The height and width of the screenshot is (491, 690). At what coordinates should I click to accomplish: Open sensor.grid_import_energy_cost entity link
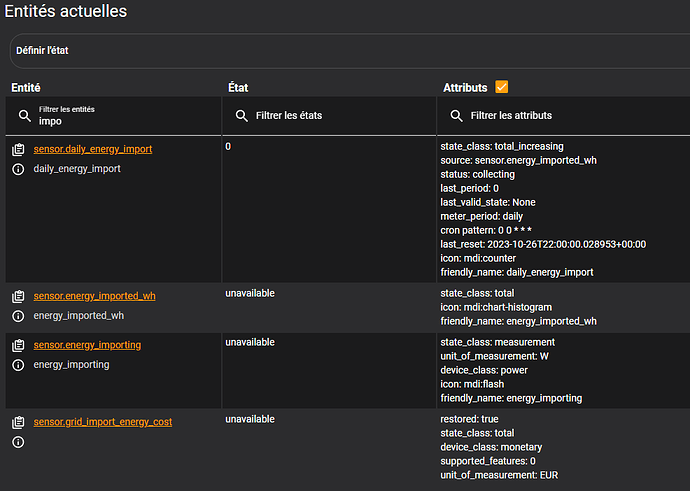point(102,422)
